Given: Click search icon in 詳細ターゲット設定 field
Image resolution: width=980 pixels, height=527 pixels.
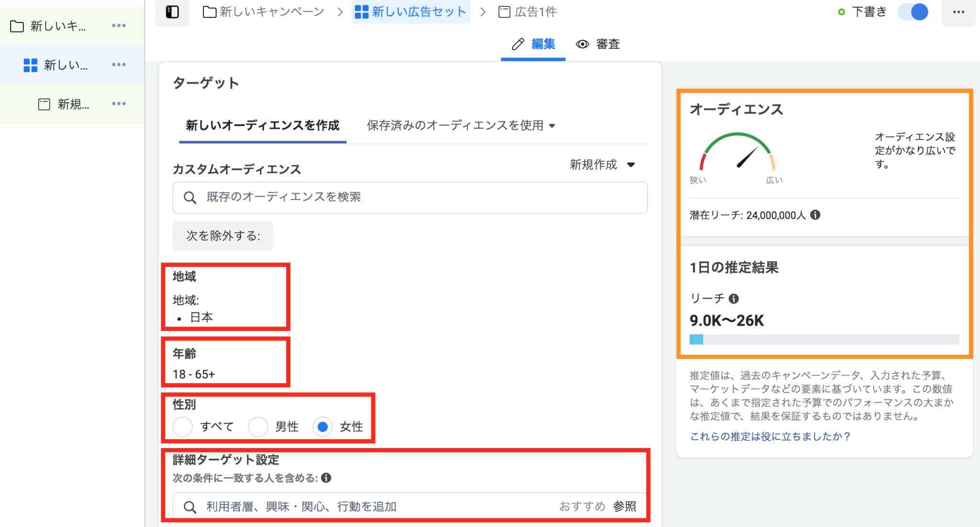Looking at the screenshot, I should click(190, 507).
